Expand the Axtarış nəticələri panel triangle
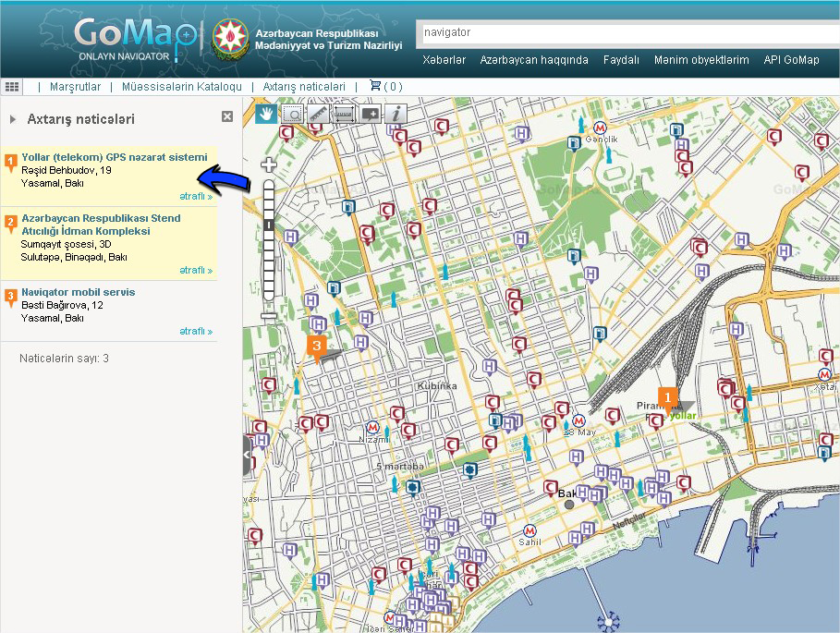This screenshot has width=840, height=633. (13, 119)
